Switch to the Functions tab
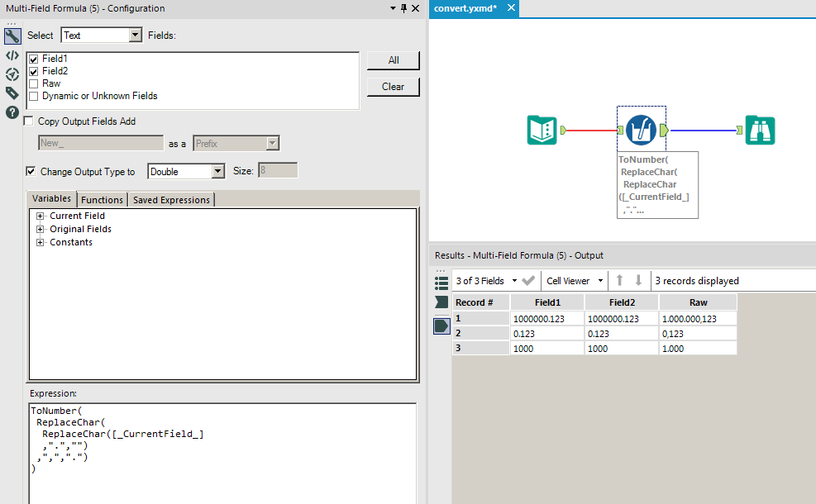The height and width of the screenshot is (504, 816). [x=102, y=199]
